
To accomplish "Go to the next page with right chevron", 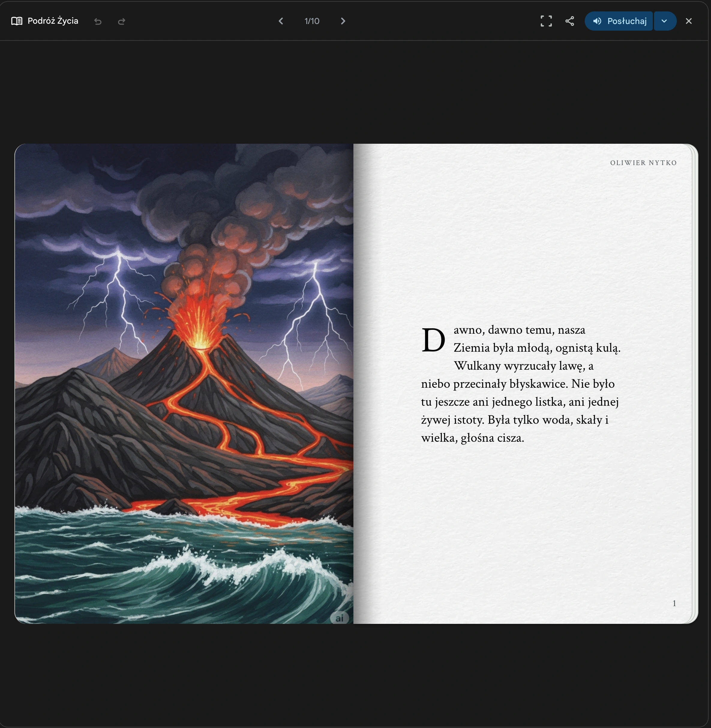I will click(343, 21).
